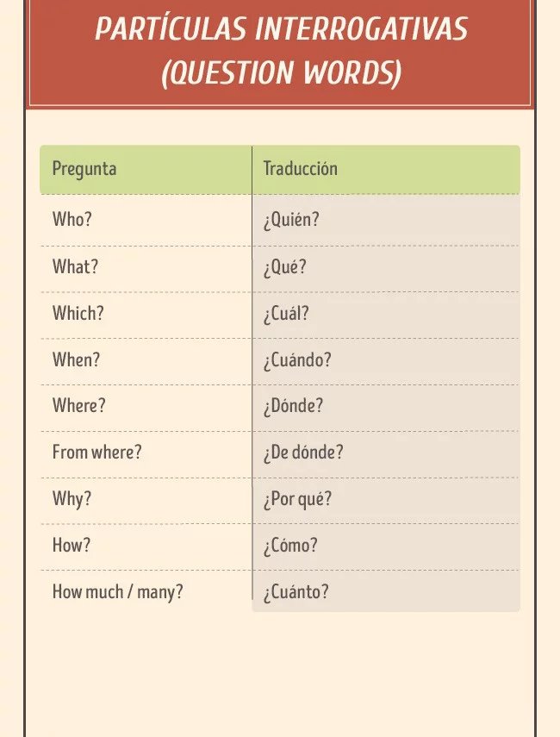Select the Where? entry
This screenshot has height=737, width=560.
coord(79,405)
